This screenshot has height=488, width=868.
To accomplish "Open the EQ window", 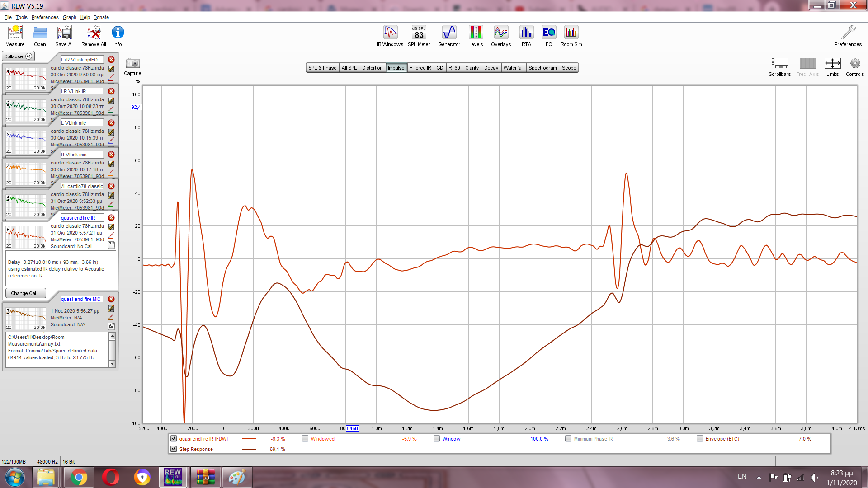I will (549, 36).
